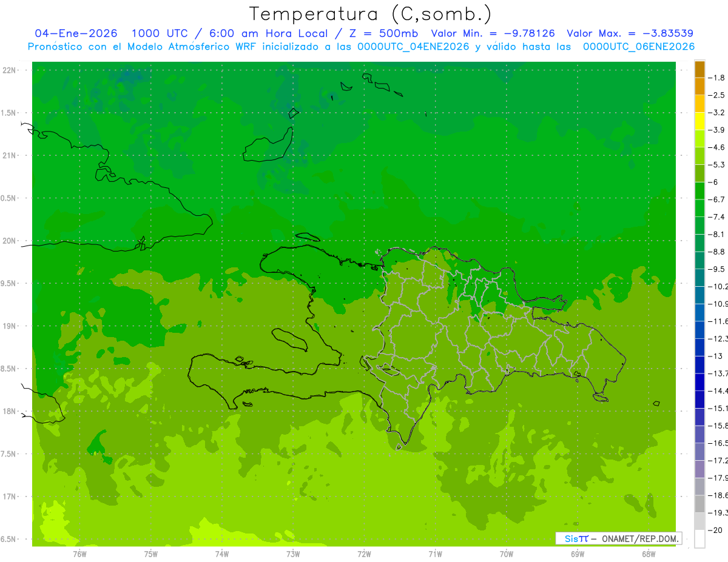The width and height of the screenshot is (728, 562).
Task: Click the '20N' latitude axis label
Action: click(10, 241)
